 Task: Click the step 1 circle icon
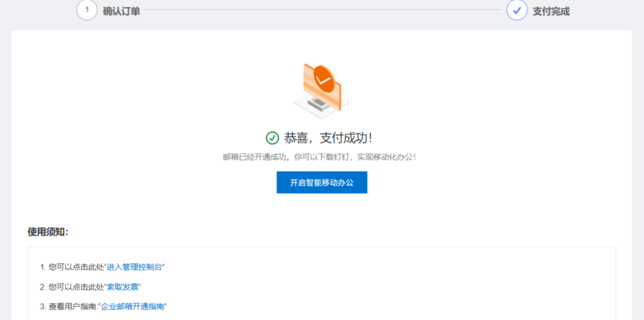(87, 10)
